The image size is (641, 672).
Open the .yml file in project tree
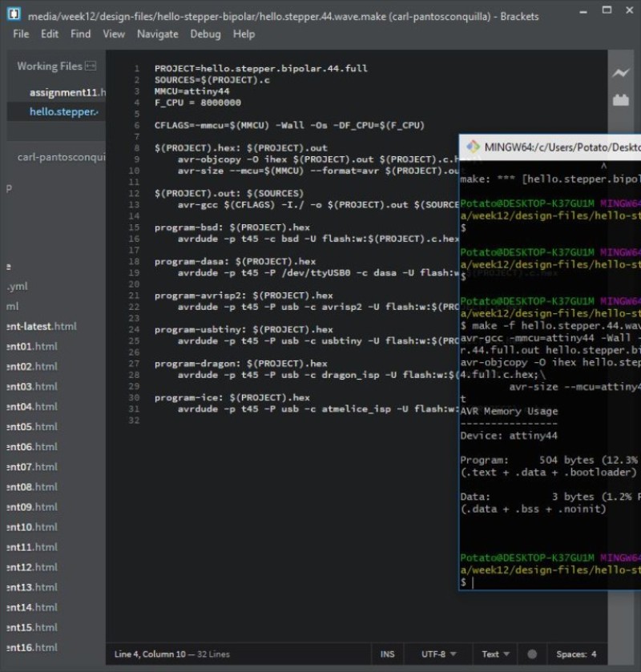tap(17, 286)
